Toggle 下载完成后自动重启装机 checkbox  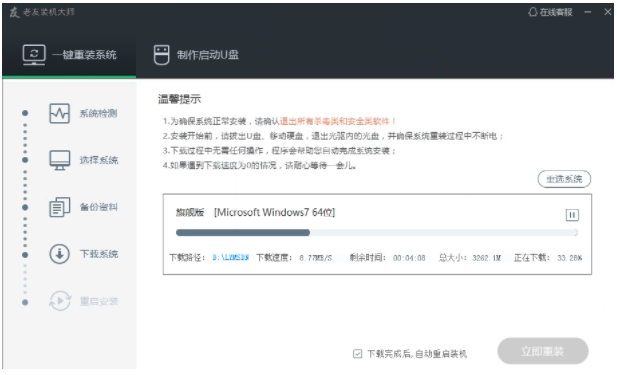point(357,354)
